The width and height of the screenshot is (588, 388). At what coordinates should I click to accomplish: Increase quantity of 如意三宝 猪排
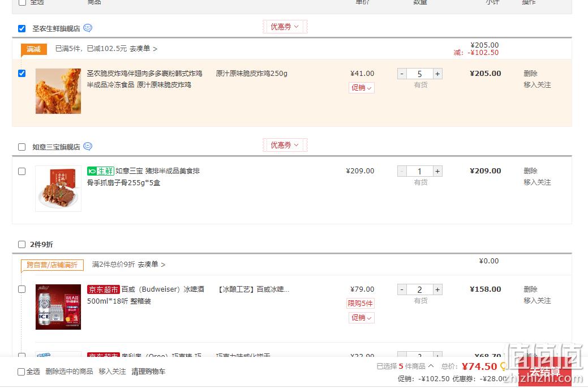pos(437,171)
